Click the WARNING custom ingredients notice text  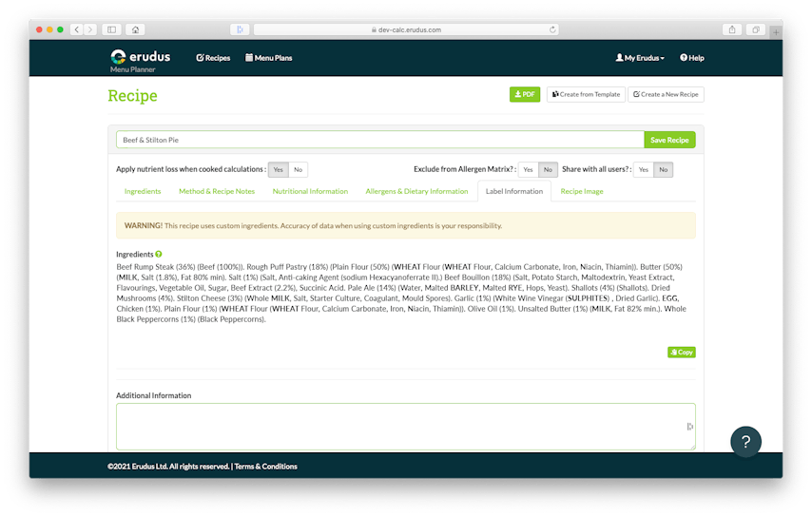[x=314, y=225]
